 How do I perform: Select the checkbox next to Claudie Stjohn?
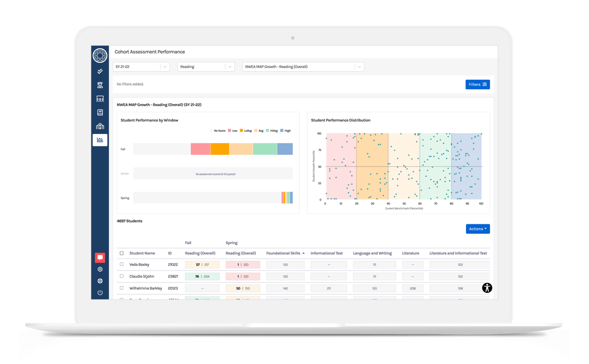pyautogui.click(x=121, y=276)
